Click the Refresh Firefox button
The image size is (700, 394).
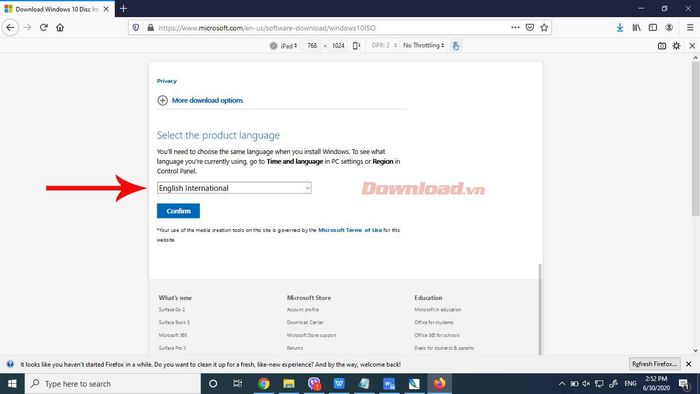(654, 364)
